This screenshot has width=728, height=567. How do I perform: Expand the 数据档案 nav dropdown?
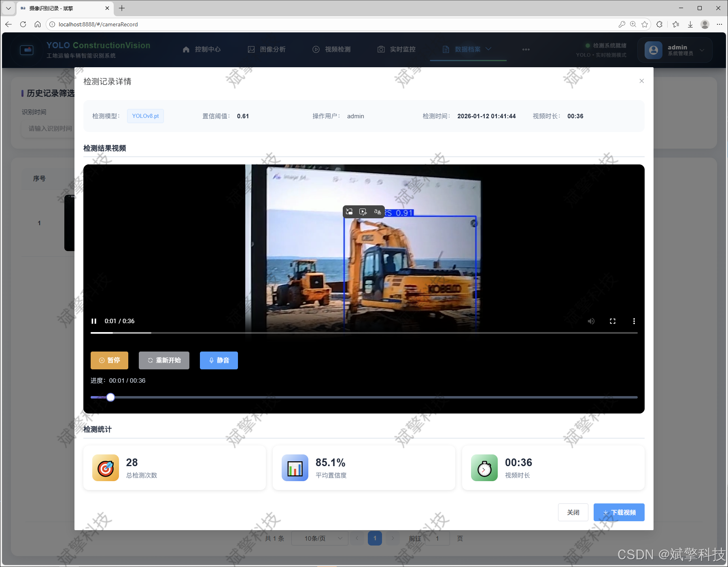coord(467,49)
